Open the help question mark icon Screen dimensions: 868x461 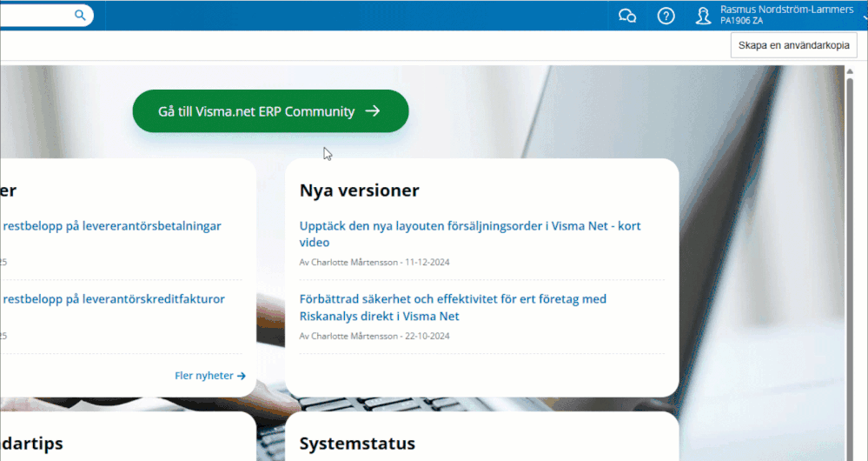[x=666, y=16]
